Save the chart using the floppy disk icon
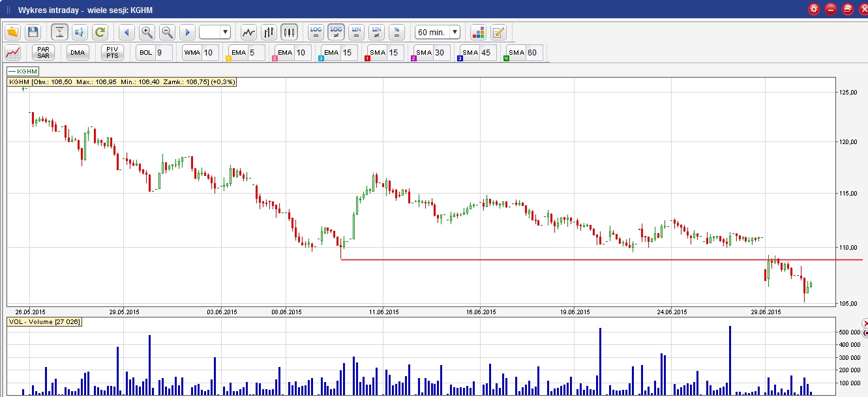 [33, 32]
